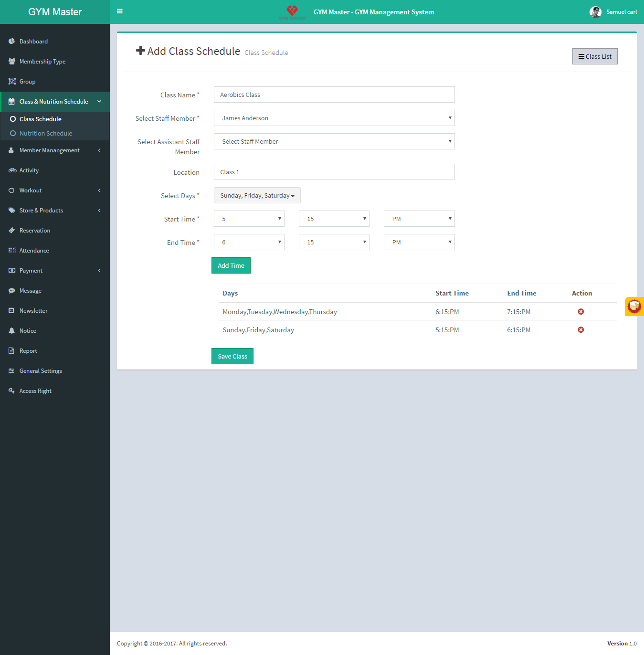Select the Nutrition Schedule circle marker
The width and height of the screenshot is (644, 655).
(x=13, y=134)
